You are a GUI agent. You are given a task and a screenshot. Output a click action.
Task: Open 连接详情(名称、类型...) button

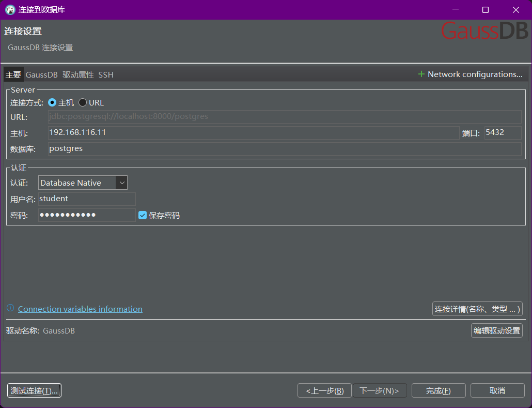pyautogui.click(x=477, y=309)
